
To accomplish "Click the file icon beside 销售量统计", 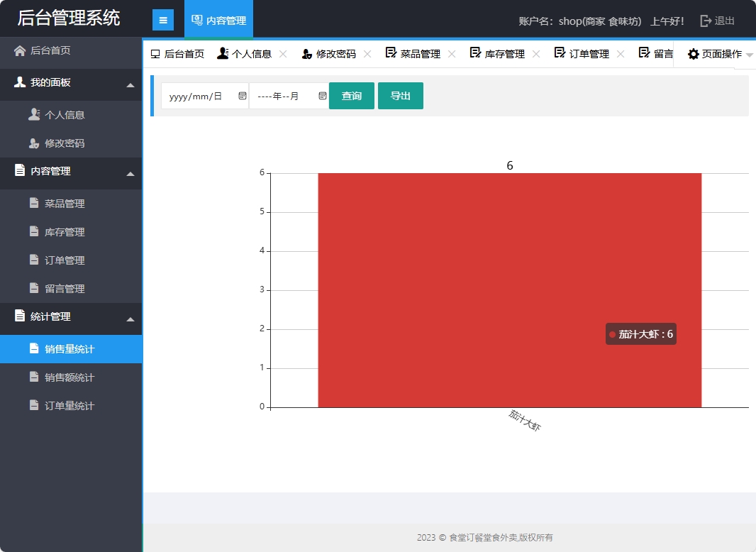I will click(x=34, y=348).
